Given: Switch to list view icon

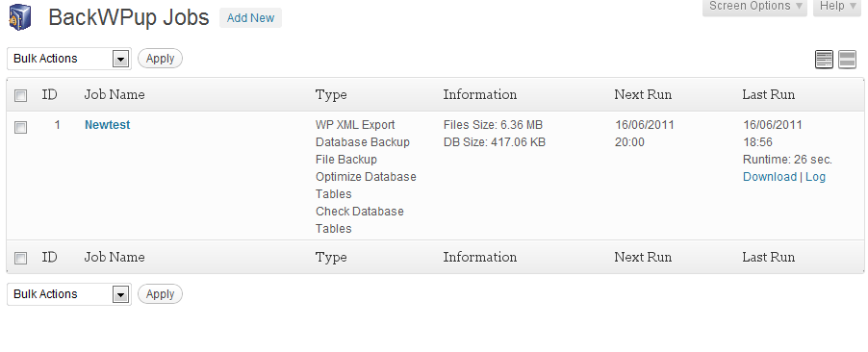Looking at the screenshot, I should point(825,60).
